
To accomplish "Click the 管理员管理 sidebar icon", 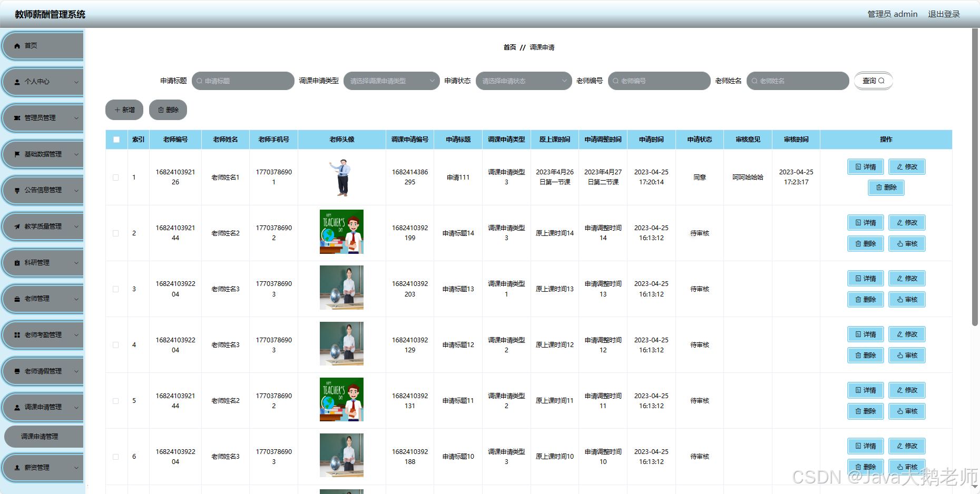I will point(17,118).
